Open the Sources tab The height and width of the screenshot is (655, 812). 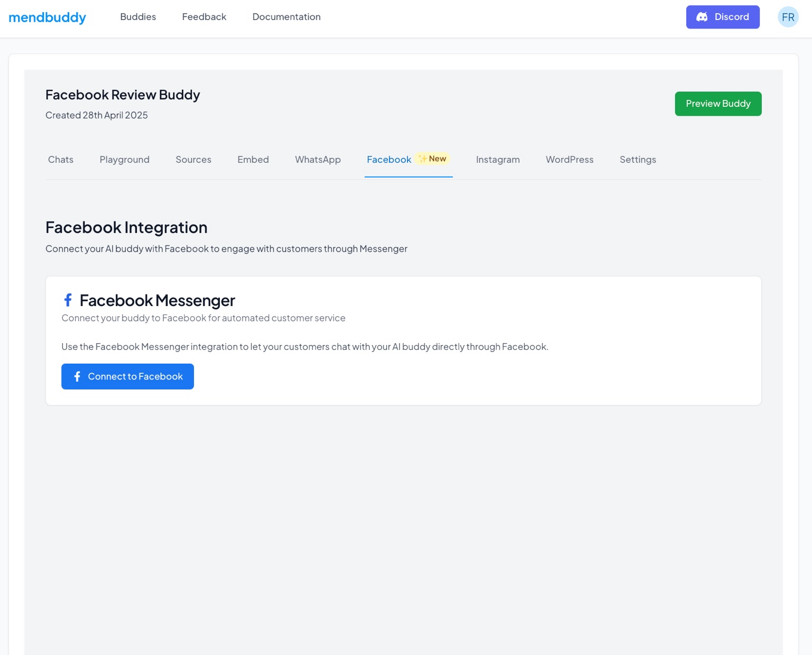point(193,160)
